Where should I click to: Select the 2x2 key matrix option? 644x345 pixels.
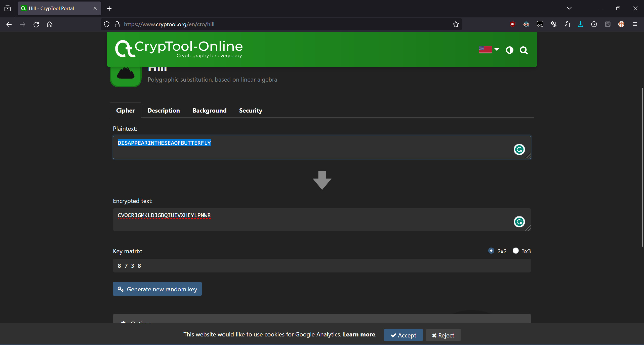491,251
